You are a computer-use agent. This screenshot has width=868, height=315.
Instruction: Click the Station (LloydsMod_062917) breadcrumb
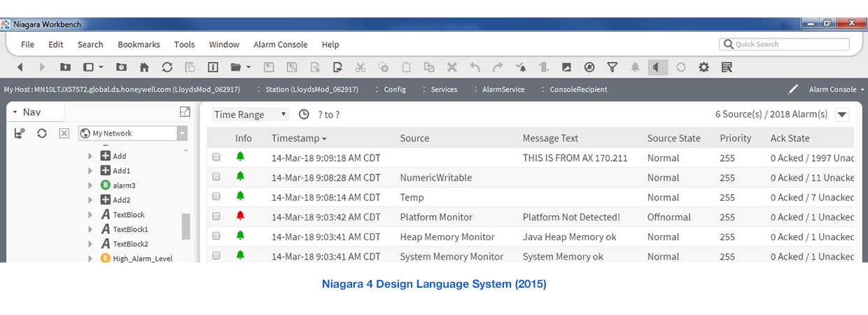pos(312,90)
